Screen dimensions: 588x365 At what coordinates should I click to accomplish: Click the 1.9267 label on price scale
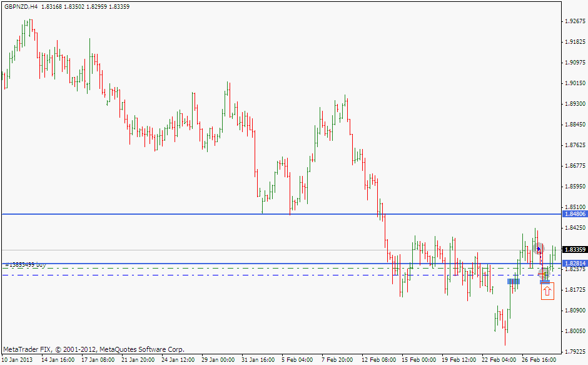click(x=574, y=21)
